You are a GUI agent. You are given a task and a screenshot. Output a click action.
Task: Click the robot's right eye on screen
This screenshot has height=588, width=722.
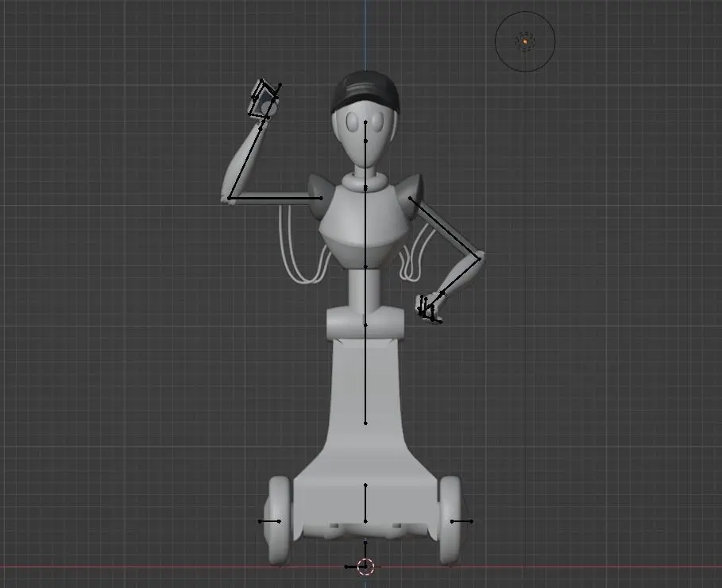[x=378, y=122]
